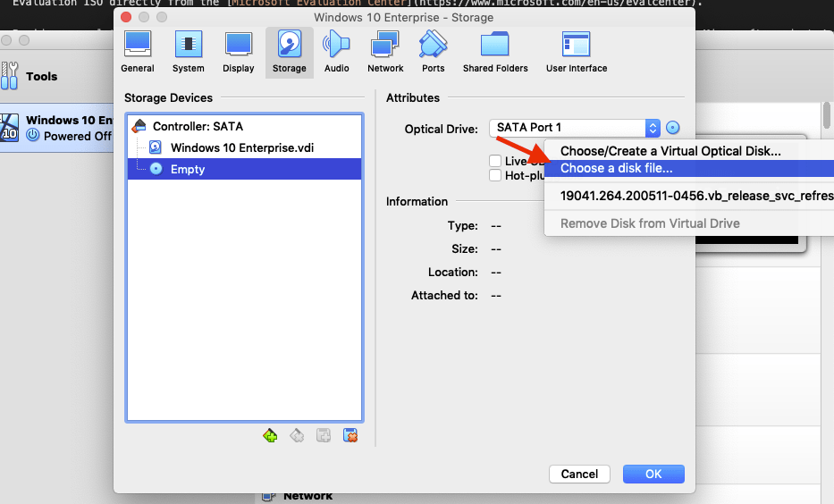Enable the Hot-pluggable checkbox
The height and width of the screenshot is (504, 834).
click(x=495, y=175)
